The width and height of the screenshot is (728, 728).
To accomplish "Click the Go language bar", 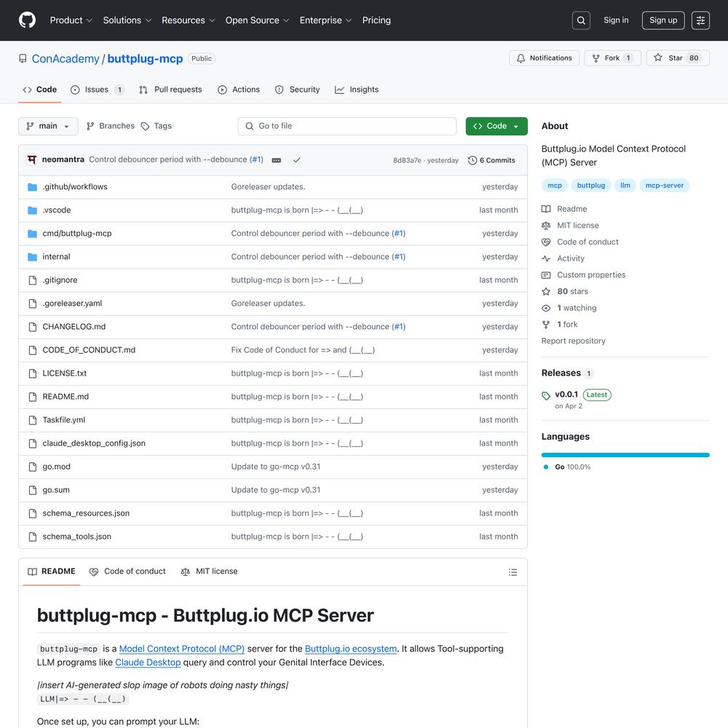I will [x=625, y=455].
